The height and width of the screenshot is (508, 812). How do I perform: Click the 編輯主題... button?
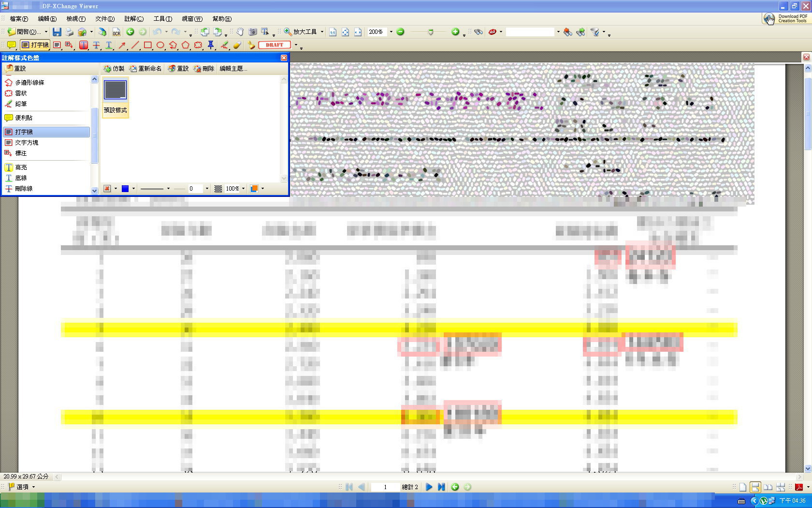click(233, 69)
